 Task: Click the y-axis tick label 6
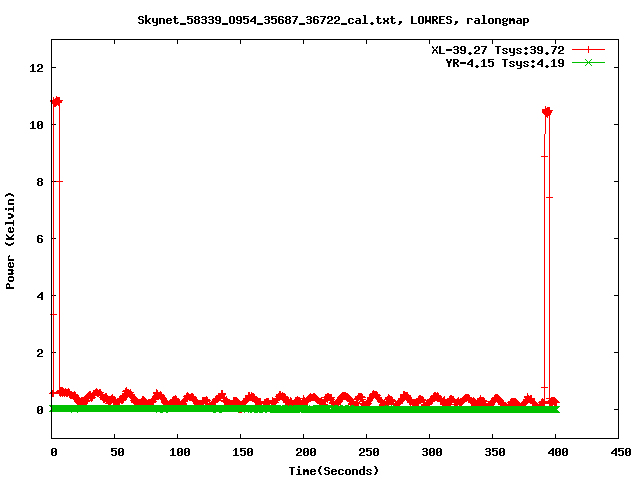40,239
